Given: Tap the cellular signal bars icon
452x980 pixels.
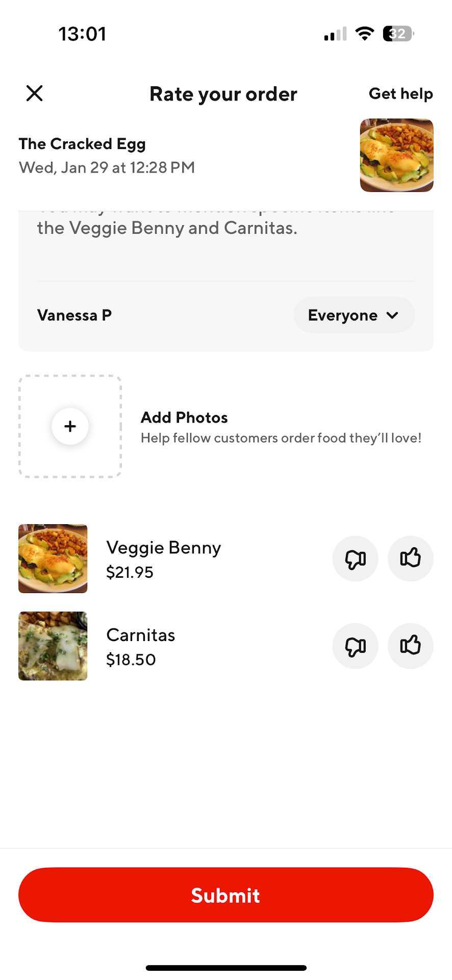Looking at the screenshot, I should pyautogui.click(x=335, y=34).
